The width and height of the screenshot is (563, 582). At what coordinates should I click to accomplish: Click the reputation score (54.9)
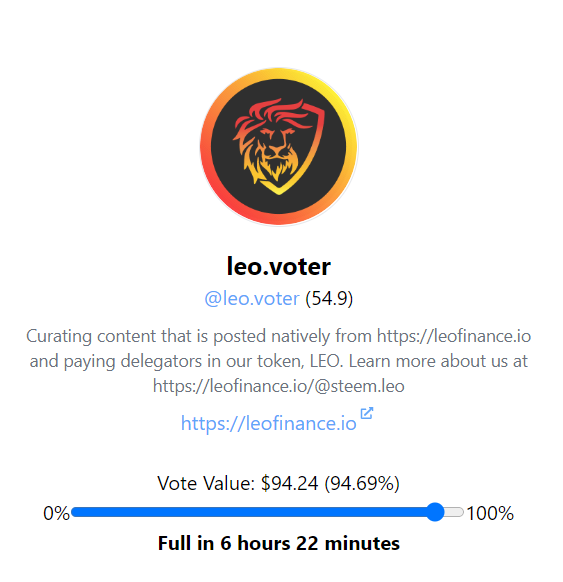[329, 298]
